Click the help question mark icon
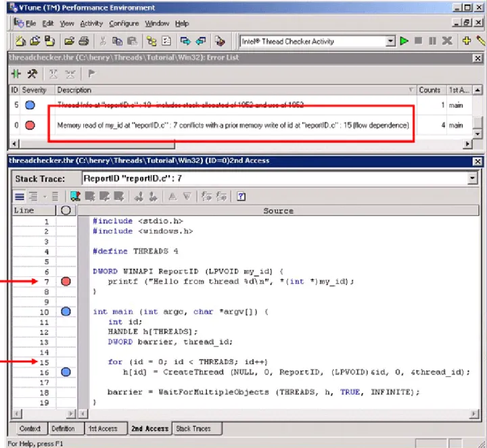Viewport: 487px width, 448px height. (x=241, y=197)
